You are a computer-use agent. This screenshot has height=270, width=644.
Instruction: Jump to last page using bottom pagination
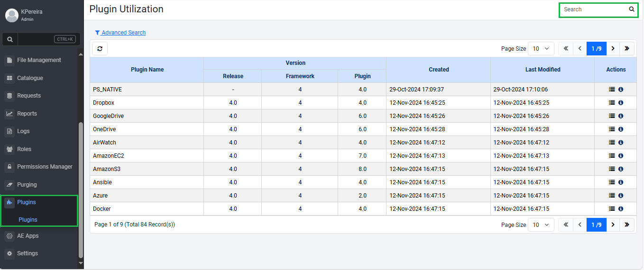[626, 225]
